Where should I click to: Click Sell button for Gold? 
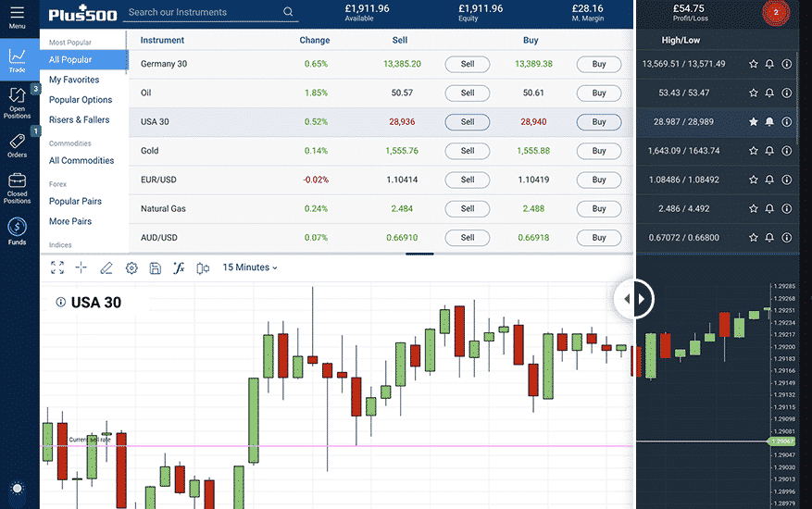tap(467, 151)
